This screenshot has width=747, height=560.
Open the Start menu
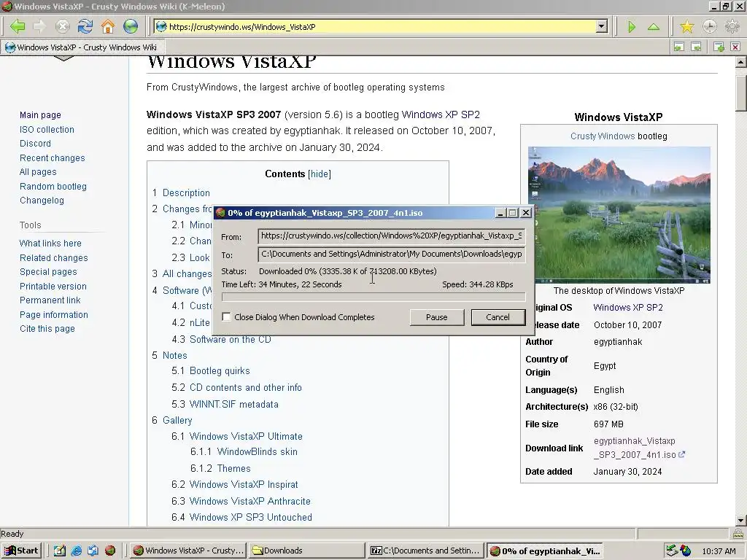[21, 551]
